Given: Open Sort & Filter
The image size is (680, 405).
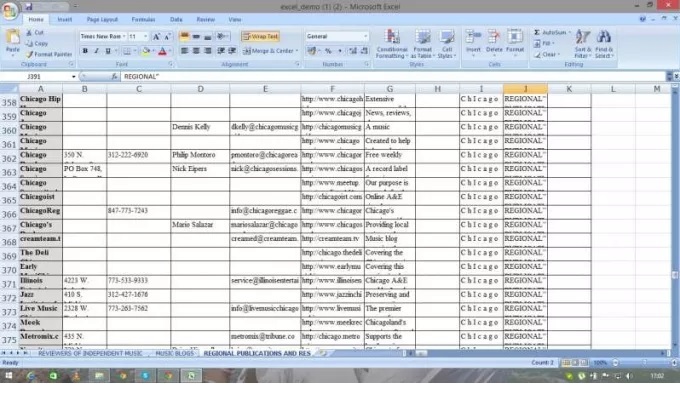Looking at the screenshot, I should (x=583, y=44).
